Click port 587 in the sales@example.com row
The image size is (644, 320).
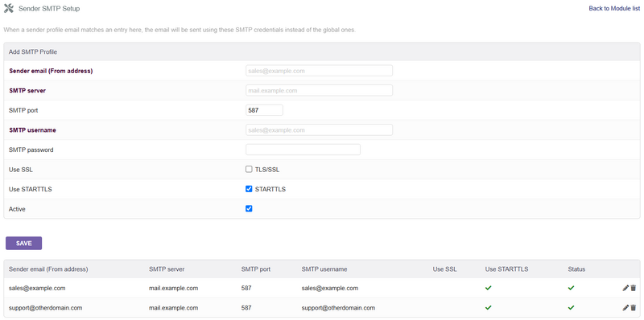246,288
